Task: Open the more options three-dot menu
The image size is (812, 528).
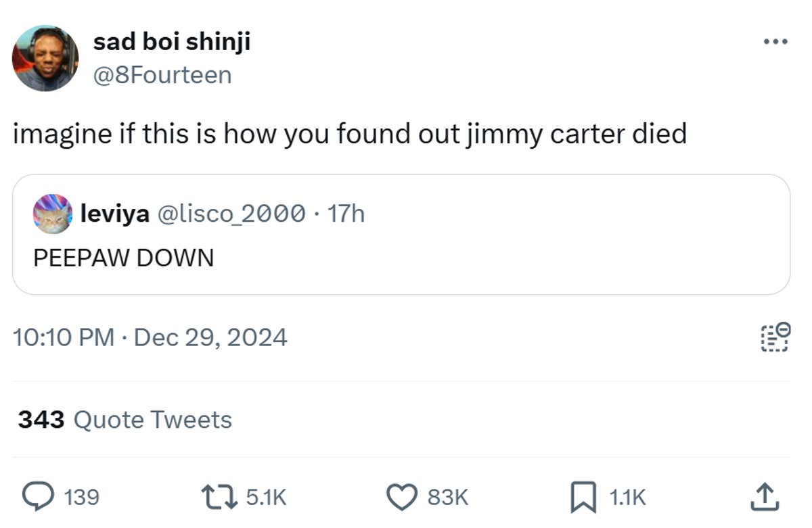Action: point(775,41)
